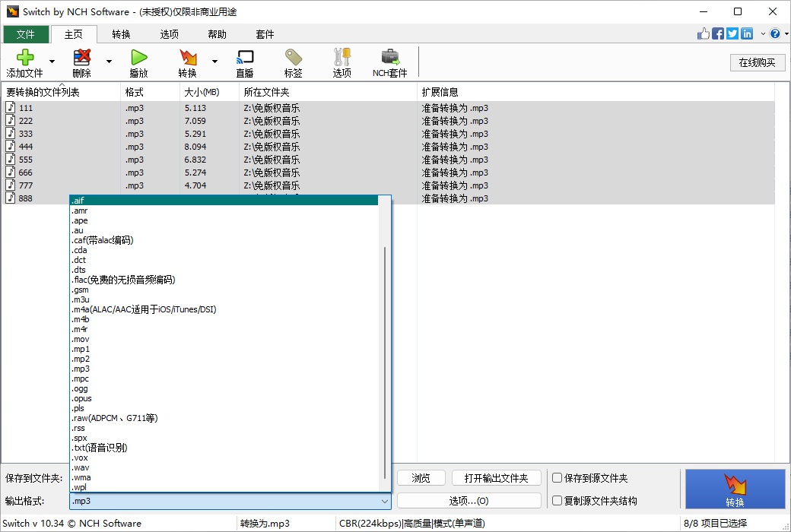791x532 pixels.
Task: Click the Convert (转换) toolbar icon
Action: click(x=188, y=58)
